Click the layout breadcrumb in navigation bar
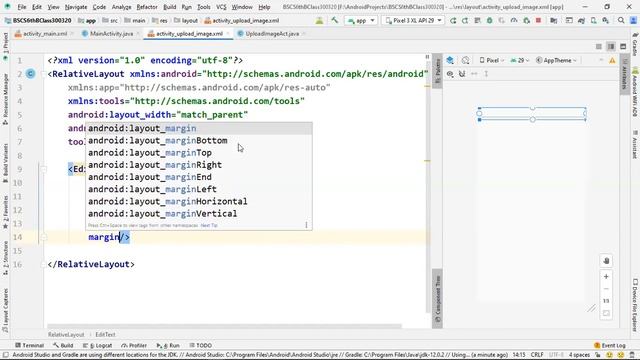640x360 pixels. [186, 20]
